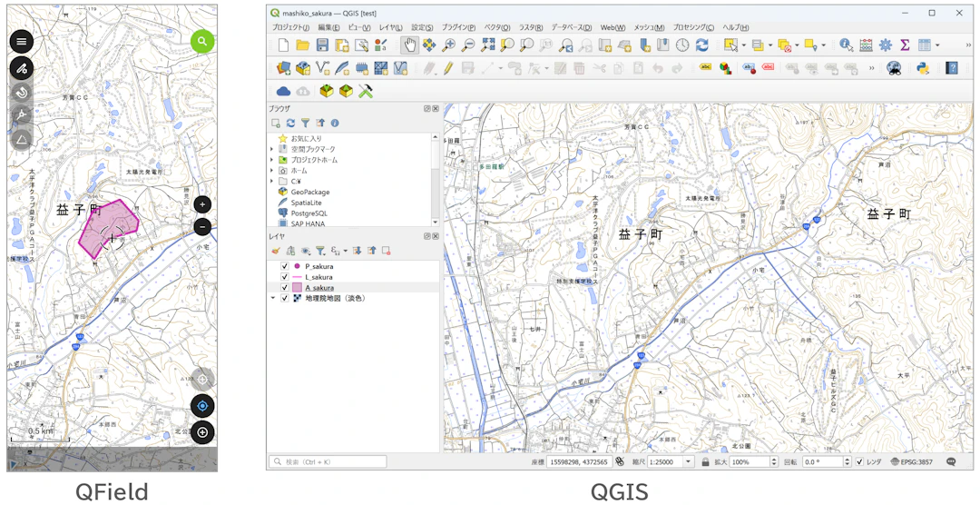Screen dimensions: 980x505
Task: Open QField main menu hamburger button
Action: point(22,42)
